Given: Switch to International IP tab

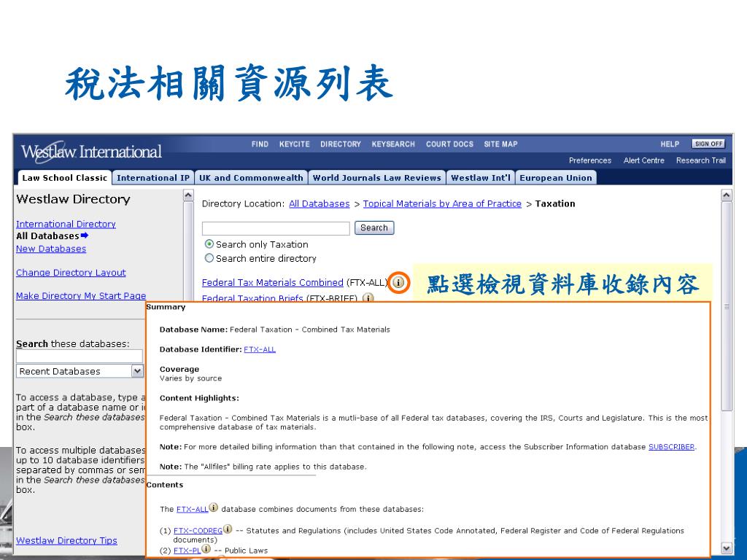Looking at the screenshot, I should (x=153, y=178).
